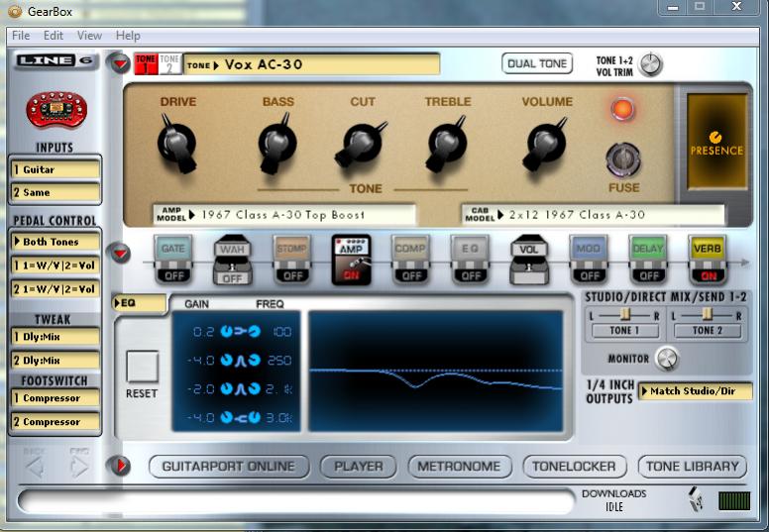Open the METRONOME
The height and width of the screenshot is (532, 769).
coord(459,467)
